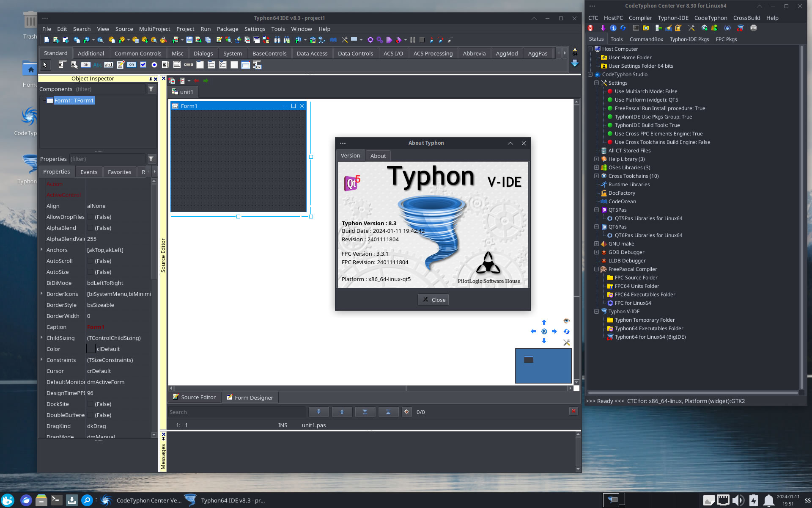Select the TToggleBox 'on' component in palette
812x508 pixels.
pos(132,65)
